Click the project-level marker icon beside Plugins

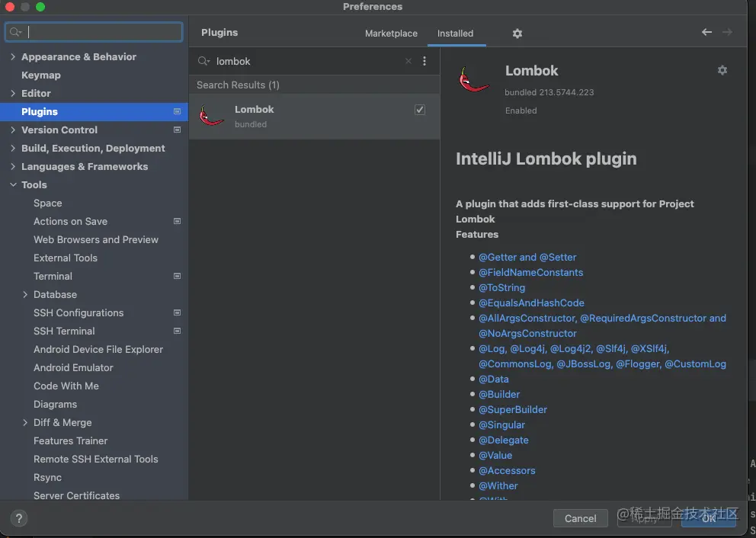[x=177, y=111]
